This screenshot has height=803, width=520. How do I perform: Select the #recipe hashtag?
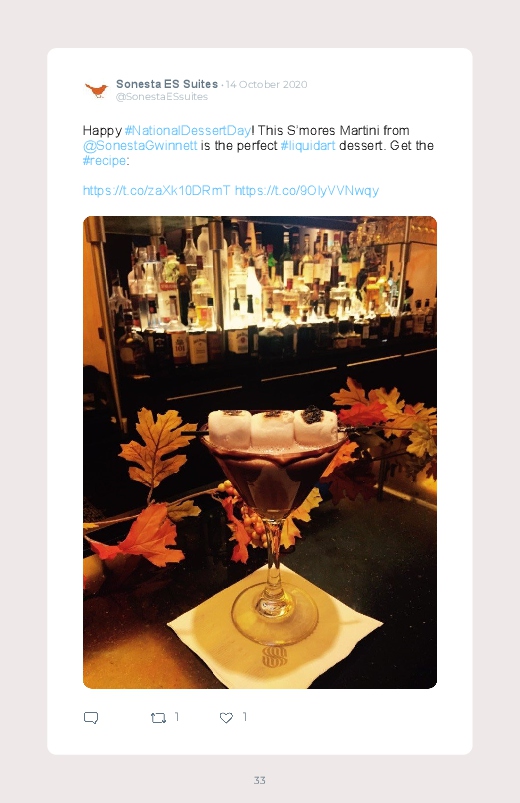pyautogui.click(x=105, y=160)
